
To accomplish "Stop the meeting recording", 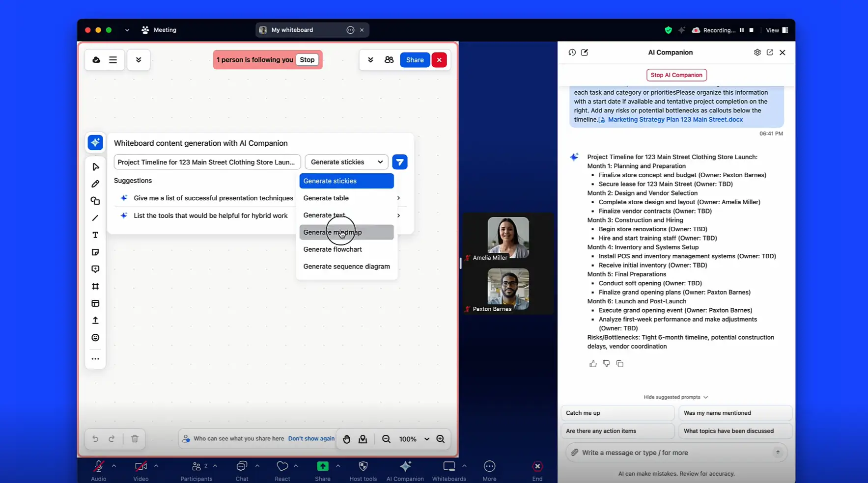I will pos(751,30).
